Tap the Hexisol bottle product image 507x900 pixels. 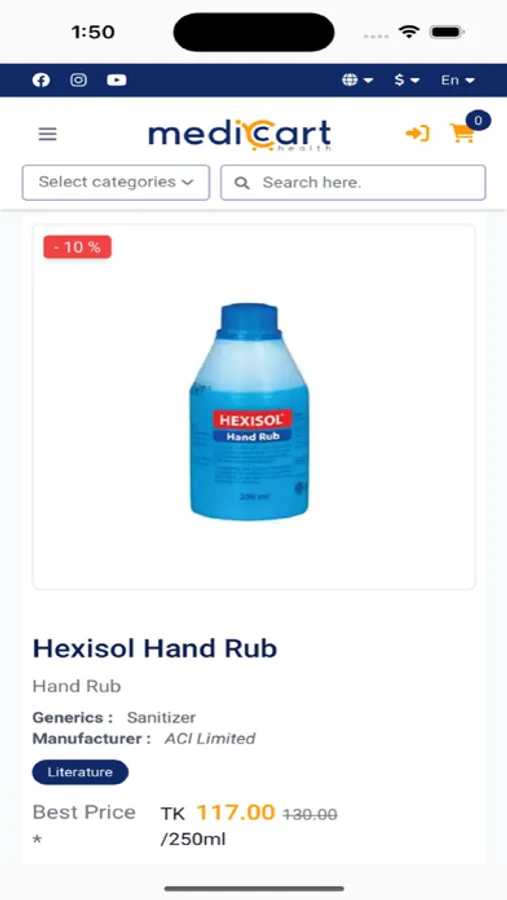(250, 412)
